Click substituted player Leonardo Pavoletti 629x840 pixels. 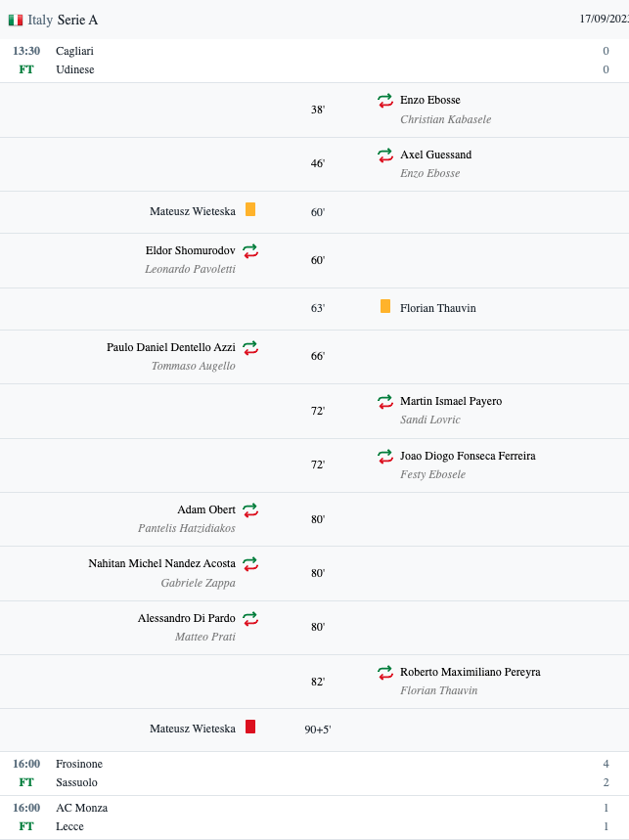point(190,269)
